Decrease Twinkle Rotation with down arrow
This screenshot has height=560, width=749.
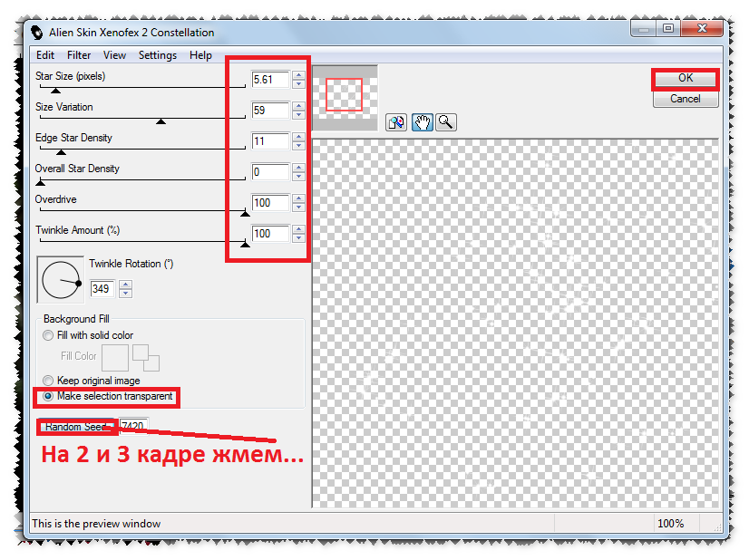(125, 293)
